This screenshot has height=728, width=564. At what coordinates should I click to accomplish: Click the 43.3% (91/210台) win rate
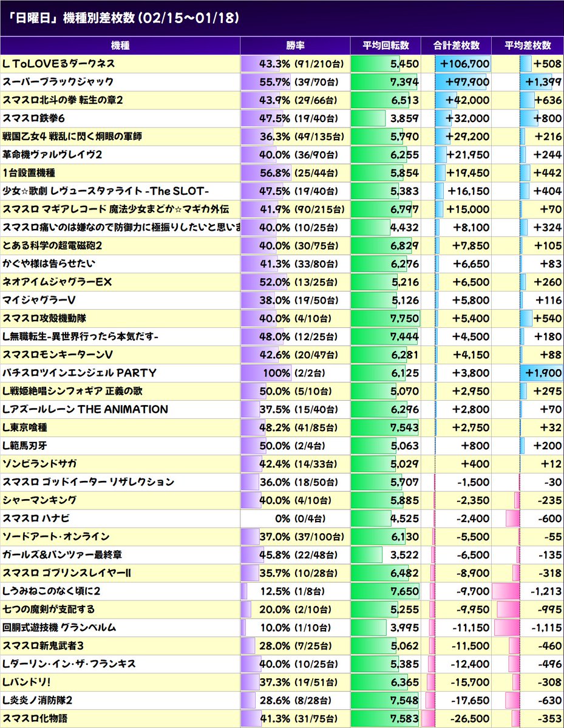(x=302, y=64)
